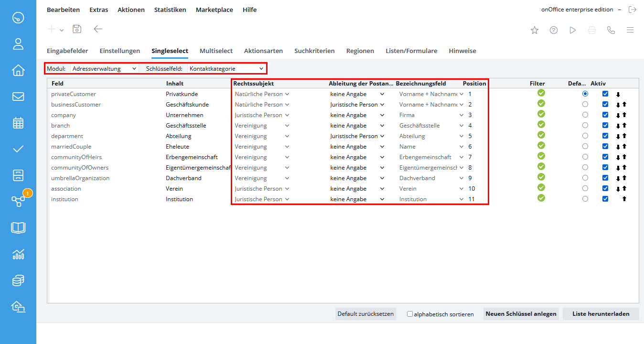Open the Statistiken menu
Image resolution: width=644 pixels, height=344 pixels.
pos(170,10)
